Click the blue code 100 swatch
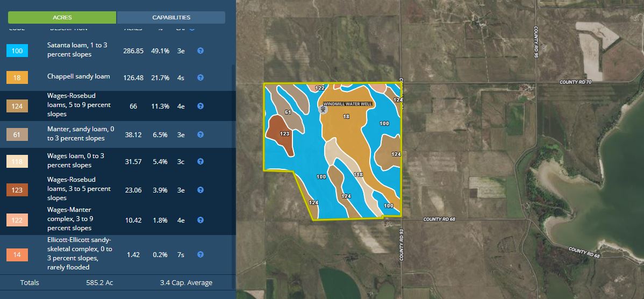 (17, 51)
